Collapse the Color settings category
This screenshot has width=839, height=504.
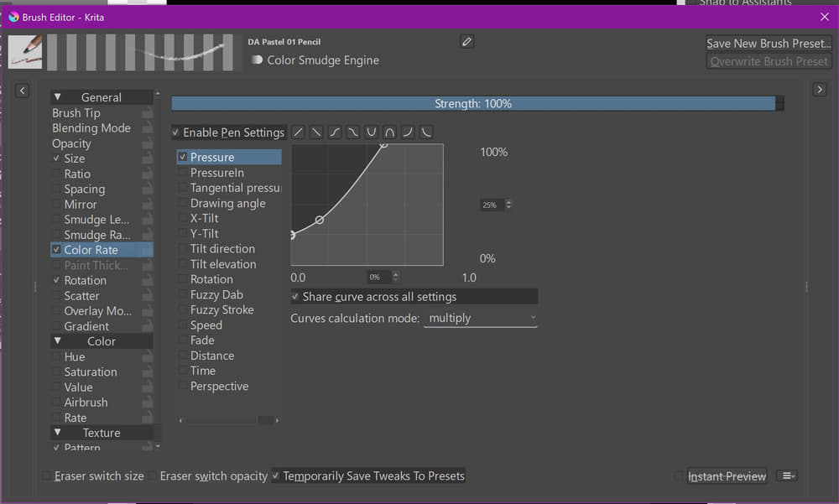(x=58, y=341)
